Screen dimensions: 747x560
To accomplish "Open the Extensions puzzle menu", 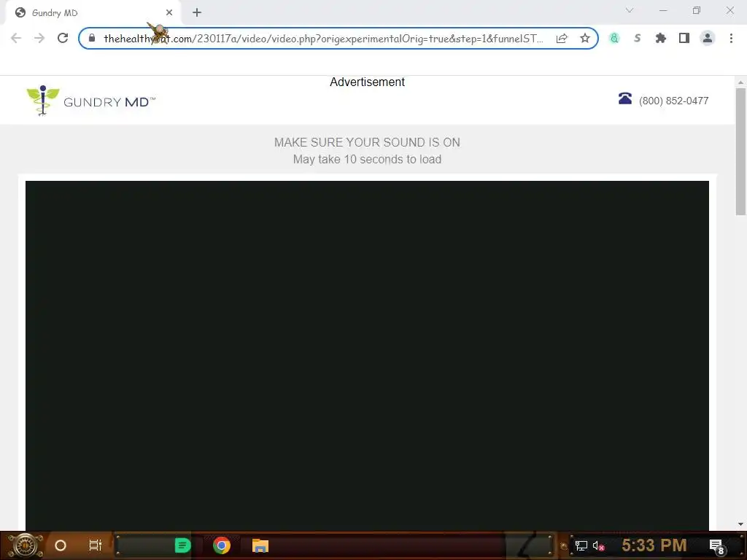I will (x=661, y=38).
